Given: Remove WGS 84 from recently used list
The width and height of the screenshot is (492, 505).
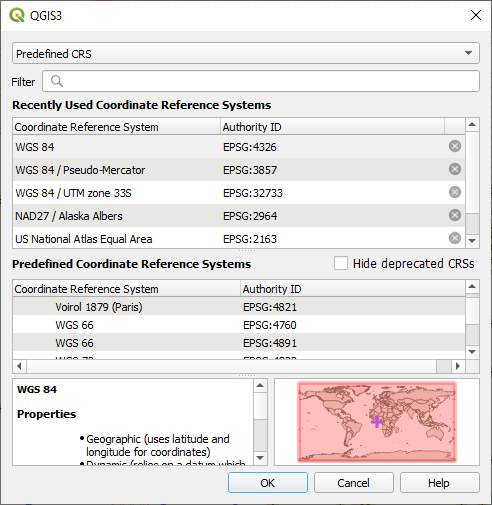Looking at the screenshot, I should coord(455,146).
